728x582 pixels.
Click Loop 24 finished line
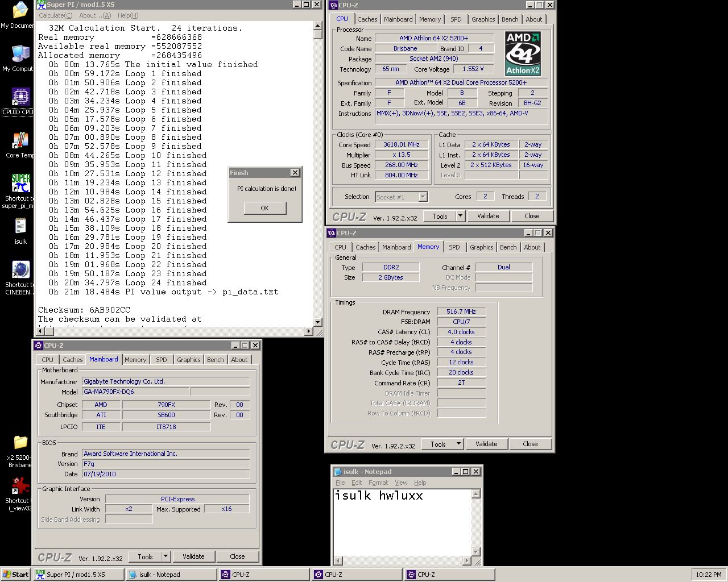point(128,282)
